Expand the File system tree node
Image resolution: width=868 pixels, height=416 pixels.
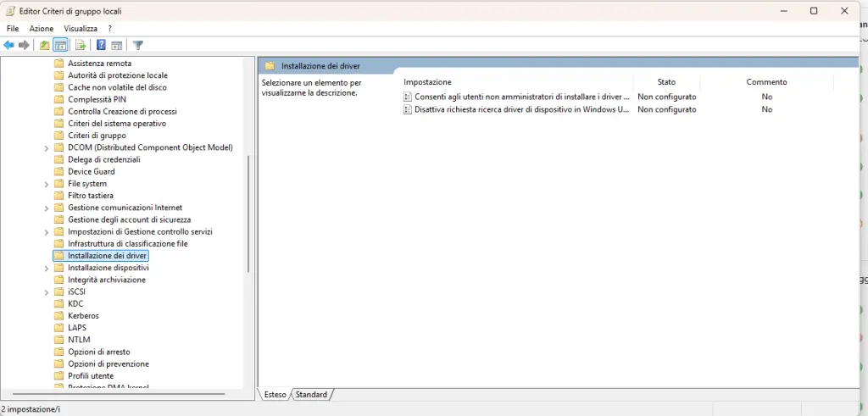point(47,184)
